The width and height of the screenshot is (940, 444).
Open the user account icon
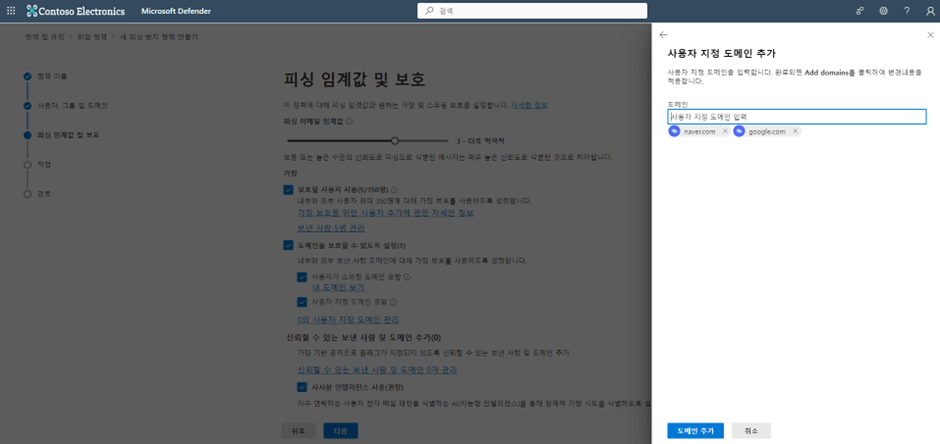coord(930,11)
